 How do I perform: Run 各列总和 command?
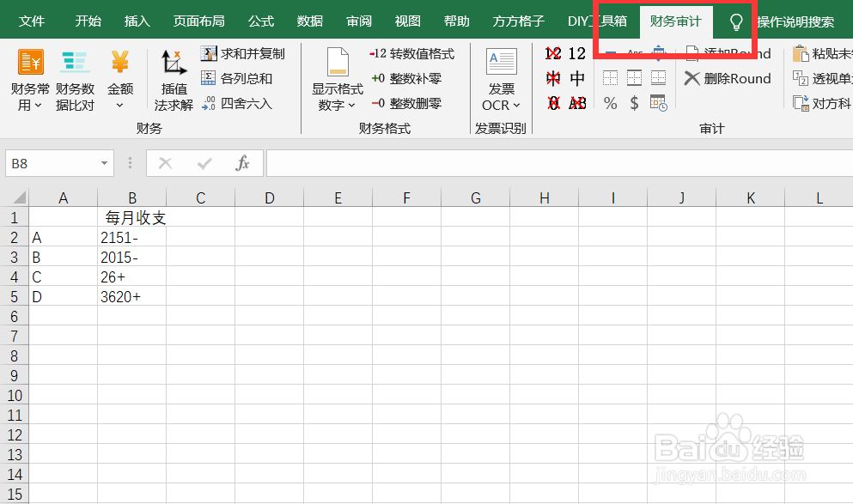click(x=236, y=78)
